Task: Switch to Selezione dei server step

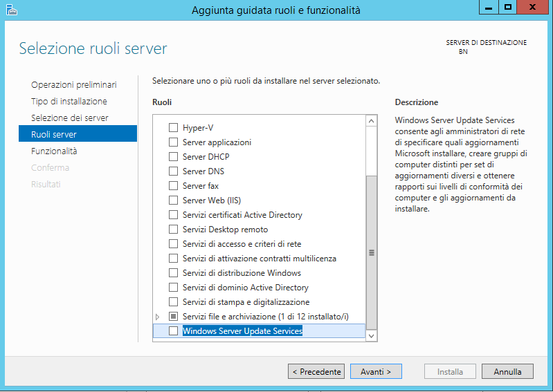Action: tap(70, 118)
